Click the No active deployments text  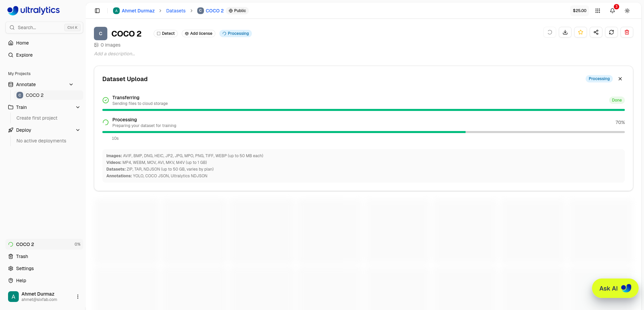(x=41, y=141)
